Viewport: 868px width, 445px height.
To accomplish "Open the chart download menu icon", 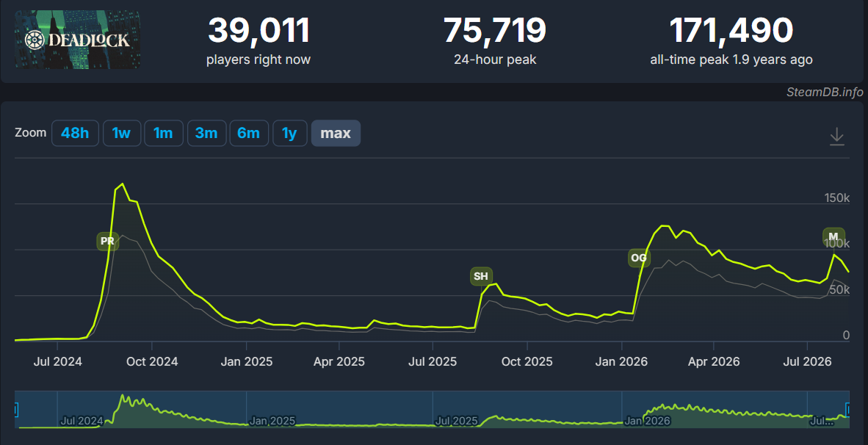I will click(836, 136).
